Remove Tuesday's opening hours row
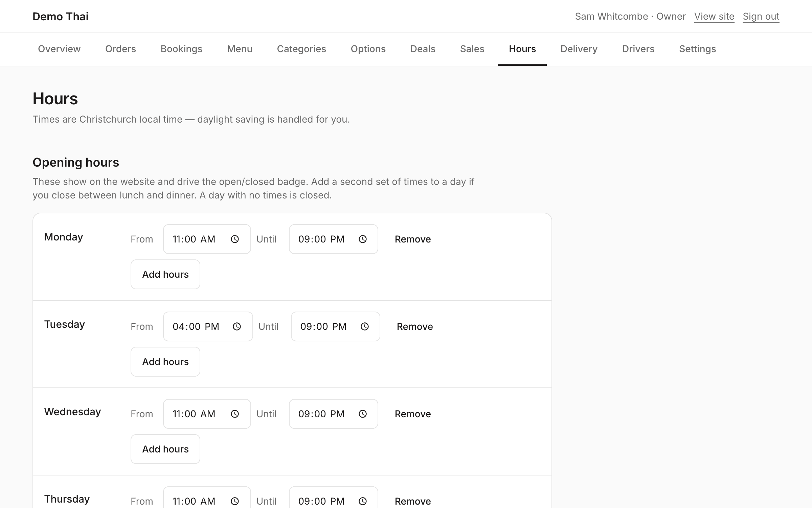Viewport: 812px width, 508px height. (415, 326)
